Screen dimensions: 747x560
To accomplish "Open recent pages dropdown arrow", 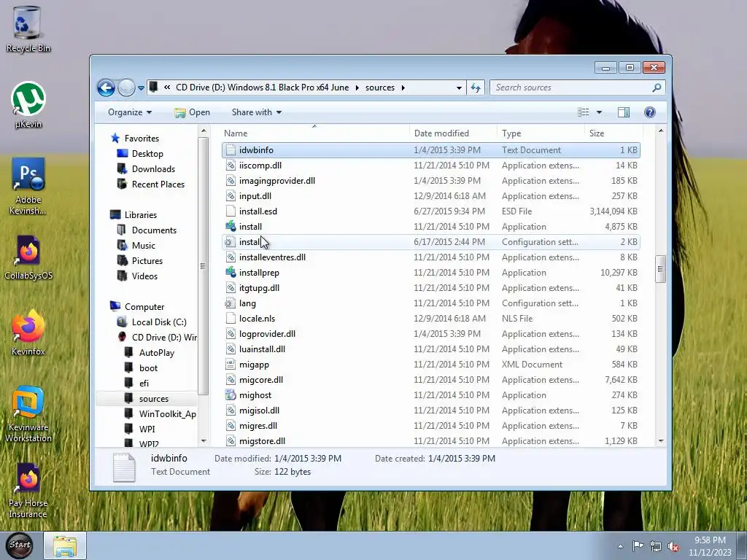I will (141, 88).
